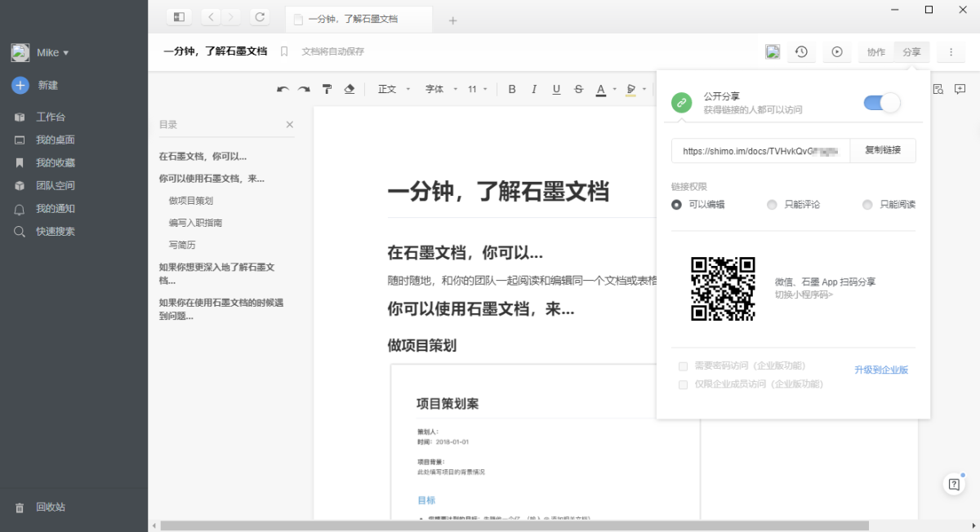Click the document title in the header
This screenshot has width=980, height=532.
215,51
